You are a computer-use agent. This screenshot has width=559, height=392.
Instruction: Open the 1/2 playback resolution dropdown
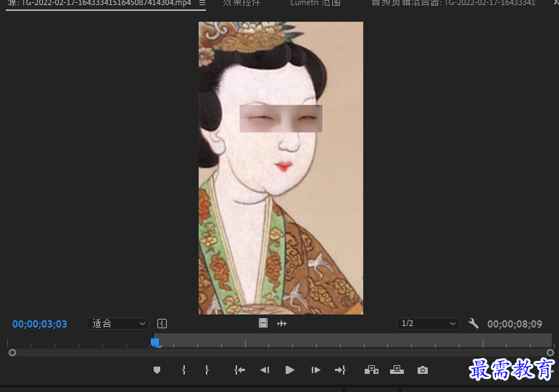pos(428,324)
